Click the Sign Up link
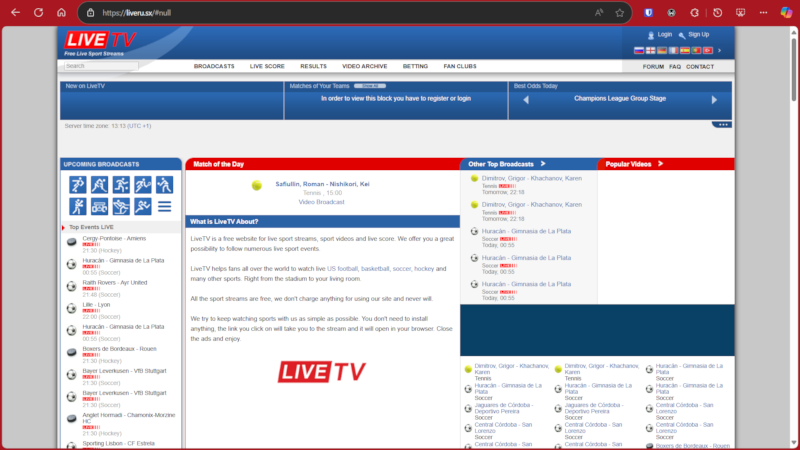 point(698,35)
